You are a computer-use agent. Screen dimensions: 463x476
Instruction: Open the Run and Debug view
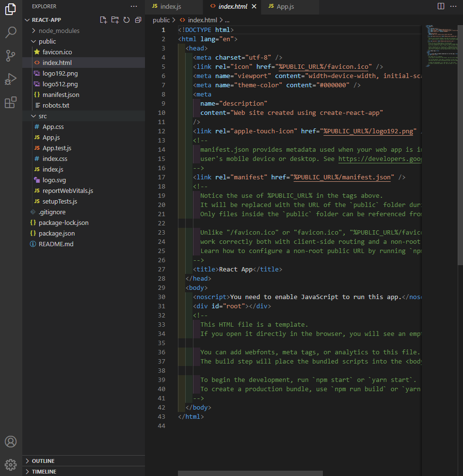tap(11, 79)
